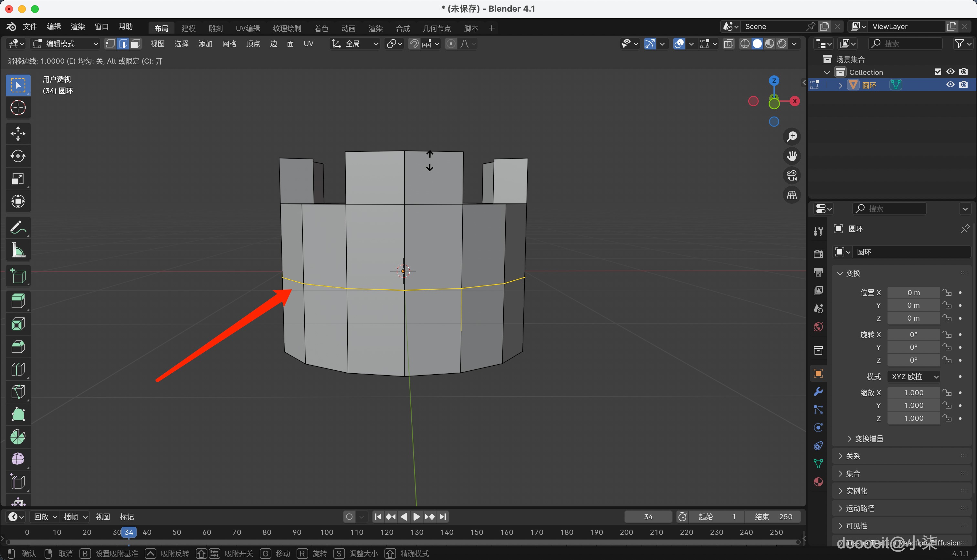This screenshot has width=977, height=560.
Task: Open the 网格 menu
Action: click(229, 44)
